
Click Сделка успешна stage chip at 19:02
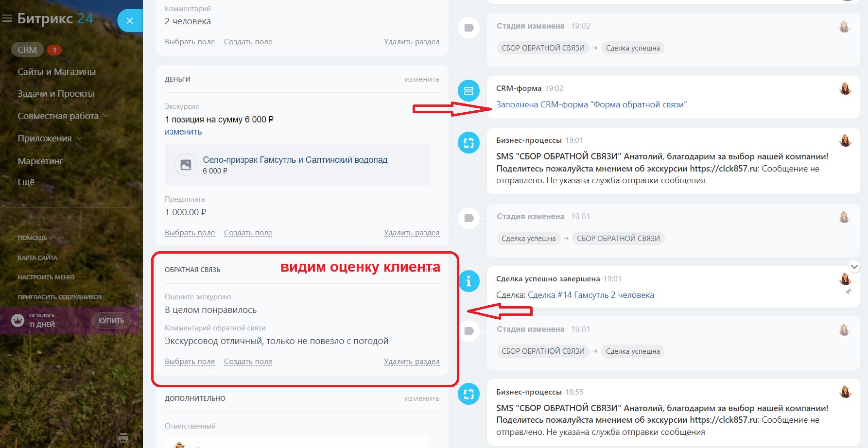633,48
